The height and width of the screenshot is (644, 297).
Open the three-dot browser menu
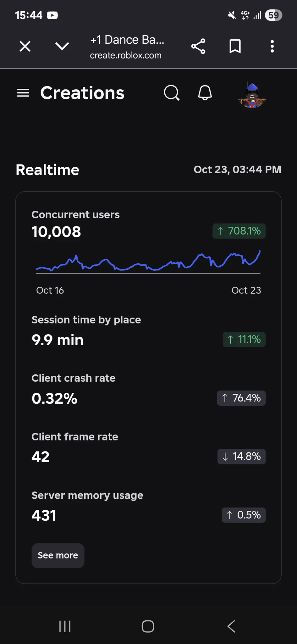pos(272,46)
